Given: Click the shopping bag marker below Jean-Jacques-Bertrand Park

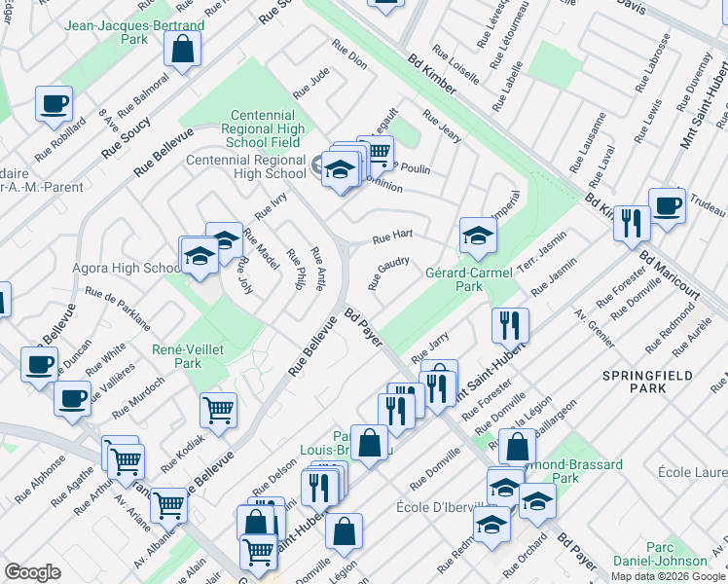Looking at the screenshot, I should click(182, 50).
